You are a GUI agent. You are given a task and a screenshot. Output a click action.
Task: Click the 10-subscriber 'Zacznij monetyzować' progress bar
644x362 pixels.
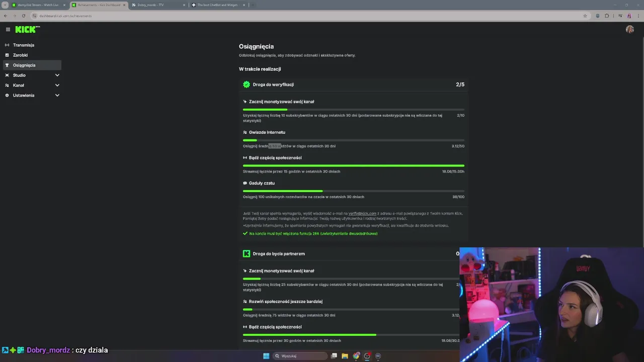point(354,109)
